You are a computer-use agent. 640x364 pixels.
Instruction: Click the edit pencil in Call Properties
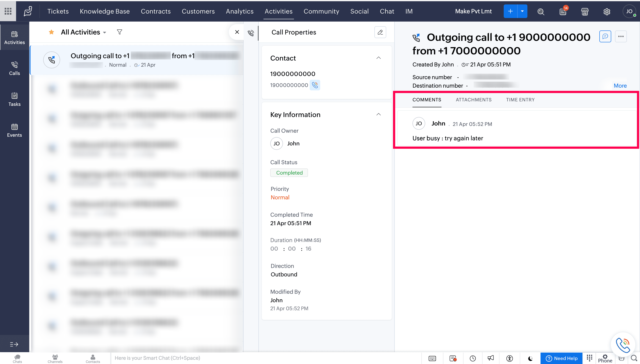tap(380, 32)
